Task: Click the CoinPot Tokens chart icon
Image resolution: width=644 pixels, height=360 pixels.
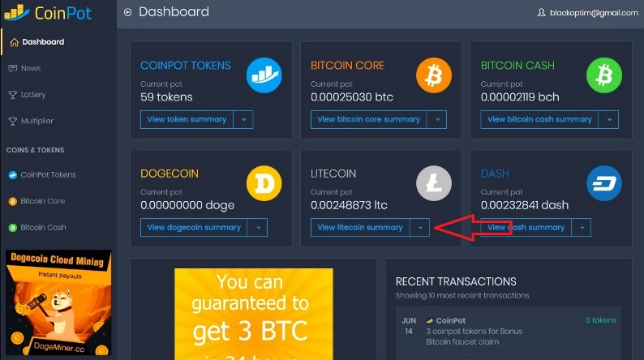Action: pos(264,75)
